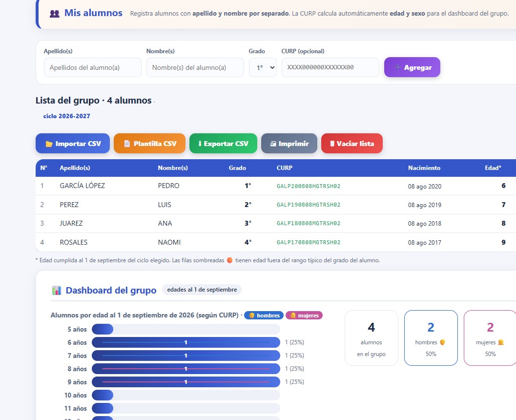Viewport: 516px width, 420px height.
Task: Click the Agregar button
Action: click(x=412, y=67)
